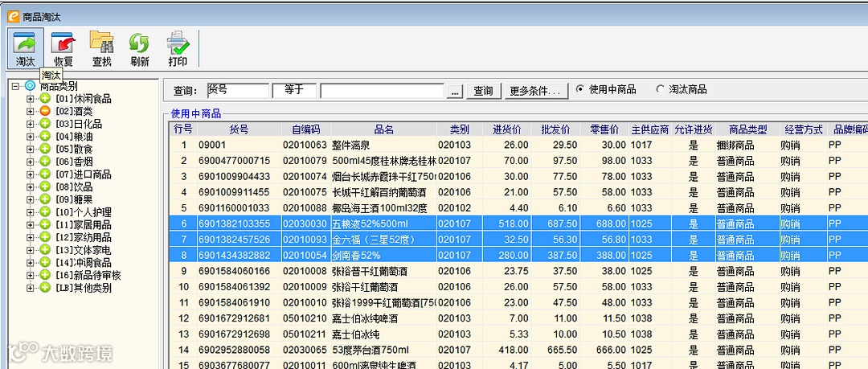Select the row 53度茅台酒750ml

518,351
